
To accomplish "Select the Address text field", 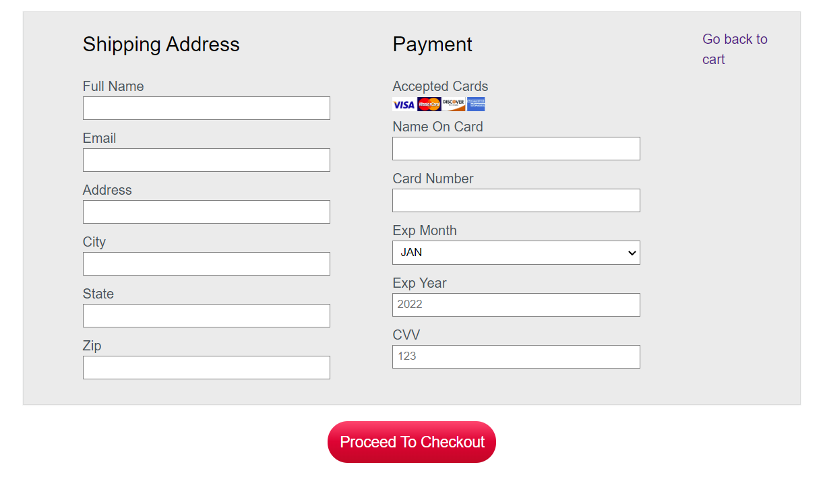I will click(206, 212).
